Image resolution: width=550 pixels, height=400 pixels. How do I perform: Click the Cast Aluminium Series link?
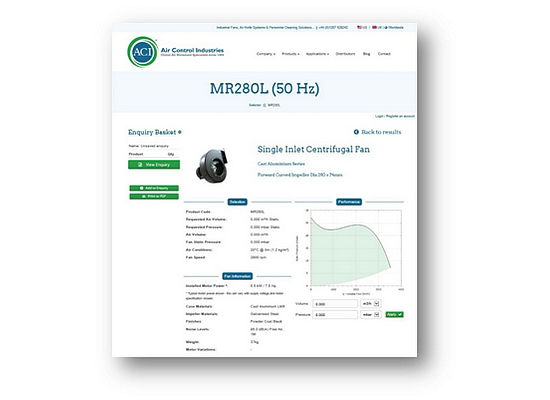[x=281, y=164]
